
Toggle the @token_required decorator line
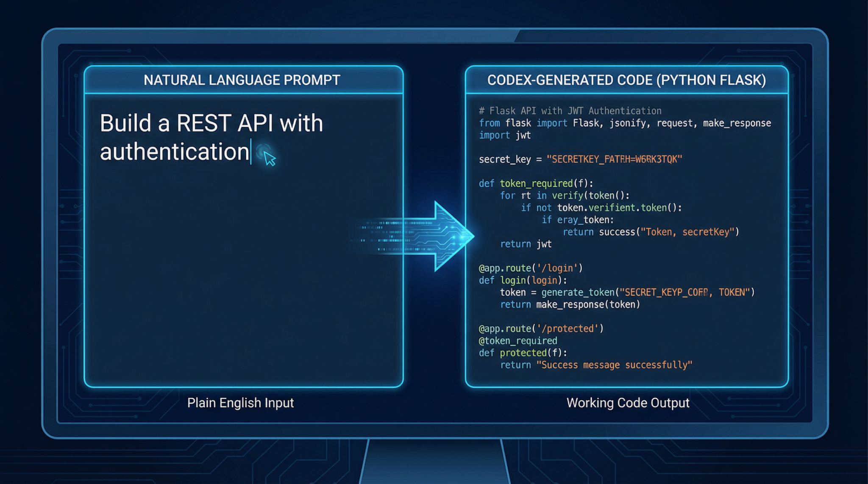[518, 340]
